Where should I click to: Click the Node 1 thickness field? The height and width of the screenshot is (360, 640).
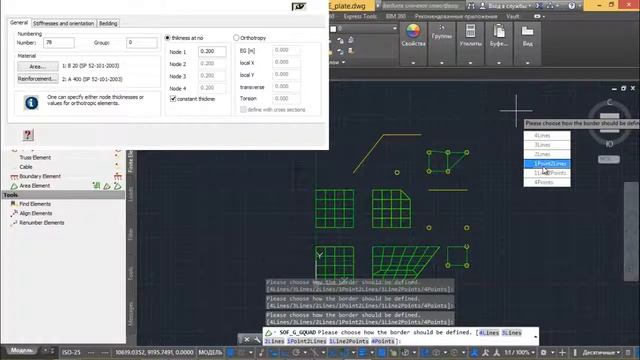212,51
